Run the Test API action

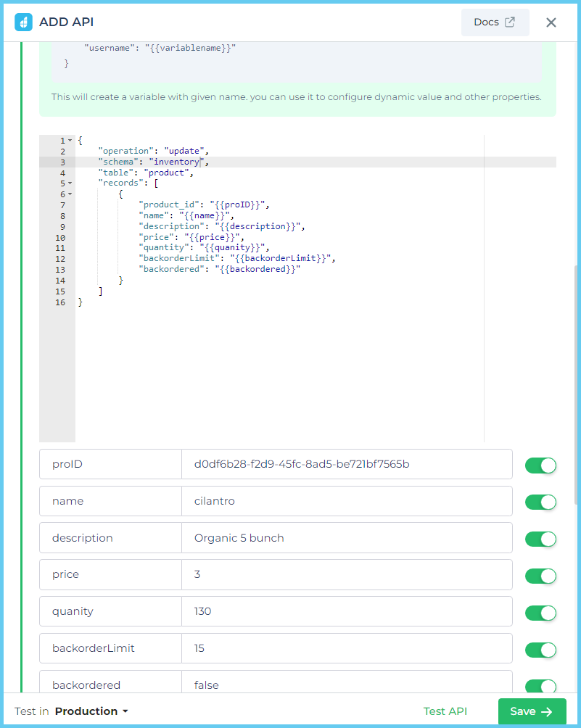(x=445, y=711)
